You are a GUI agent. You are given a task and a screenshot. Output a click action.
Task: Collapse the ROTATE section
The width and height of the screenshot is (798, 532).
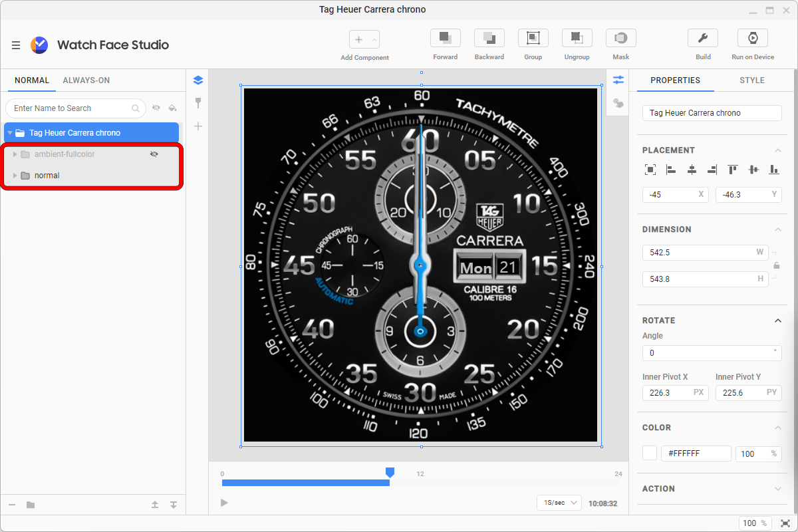click(x=778, y=321)
